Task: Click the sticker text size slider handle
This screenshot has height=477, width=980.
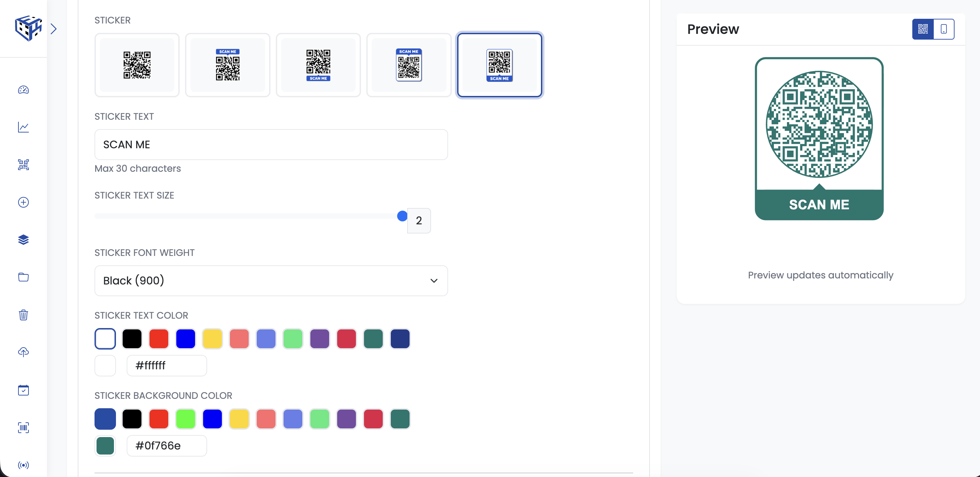Action: click(x=402, y=216)
